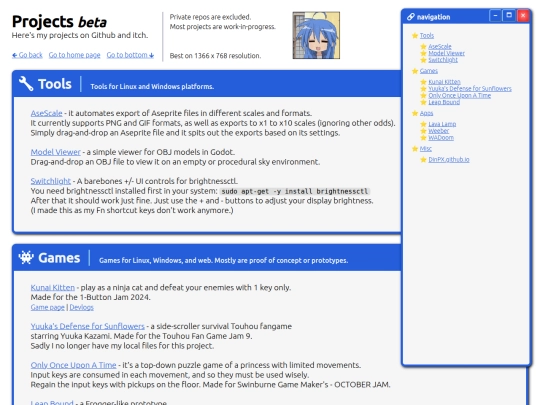The height and width of the screenshot is (405, 540).
Task: Click star icon beside Misc in navigation
Action: pyautogui.click(x=415, y=149)
